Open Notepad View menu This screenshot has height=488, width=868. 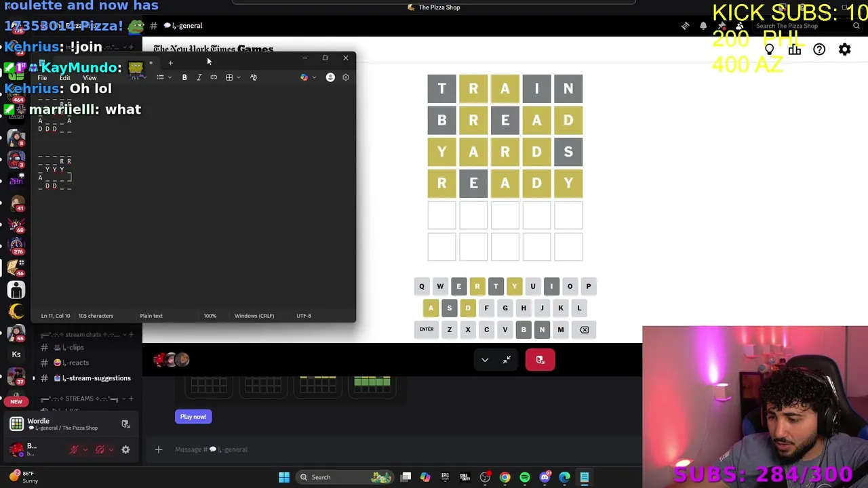pyautogui.click(x=90, y=78)
